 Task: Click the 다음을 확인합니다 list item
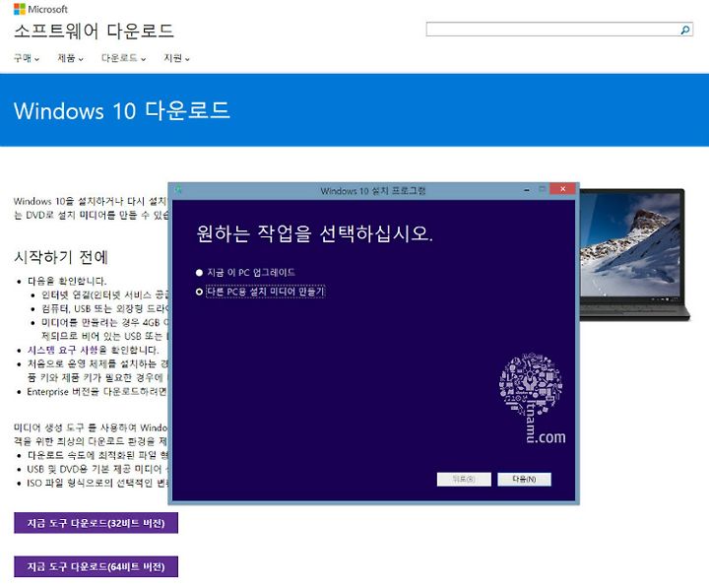point(67,281)
